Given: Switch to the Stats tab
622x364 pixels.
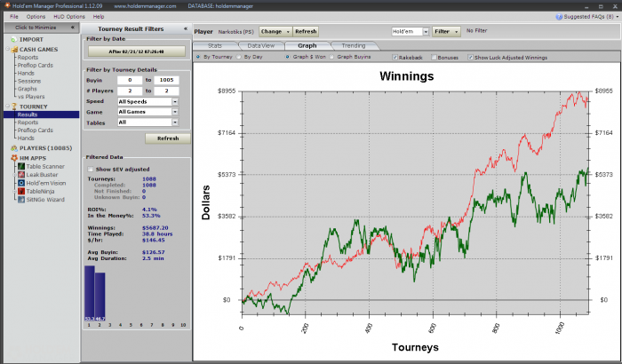Looking at the screenshot, I should [x=215, y=45].
